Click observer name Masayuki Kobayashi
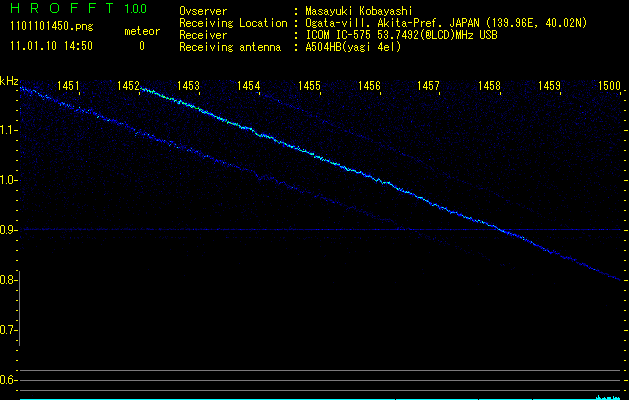The width and height of the screenshot is (629, 400). [x=359, y=11]
